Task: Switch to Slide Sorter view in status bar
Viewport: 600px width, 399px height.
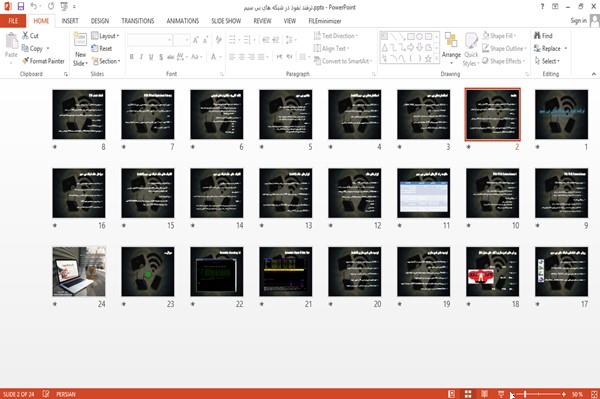Action: point(468,394)
